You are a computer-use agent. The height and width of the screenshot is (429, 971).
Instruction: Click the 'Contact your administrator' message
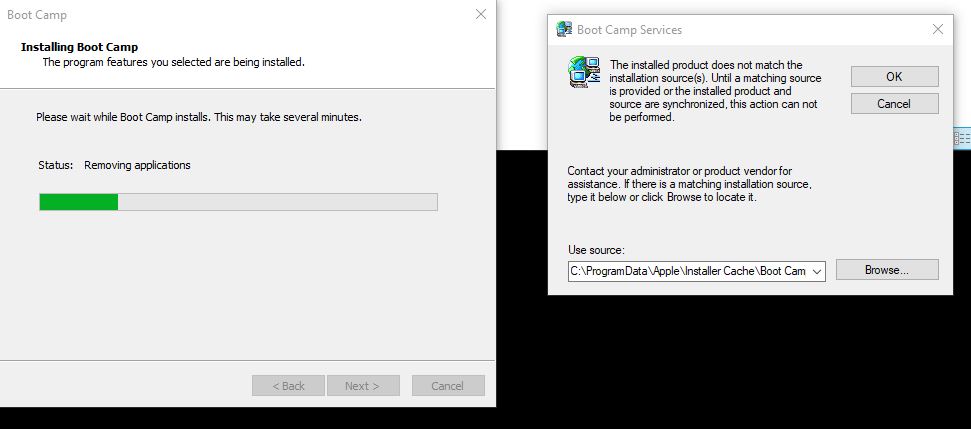pos(689,184)
